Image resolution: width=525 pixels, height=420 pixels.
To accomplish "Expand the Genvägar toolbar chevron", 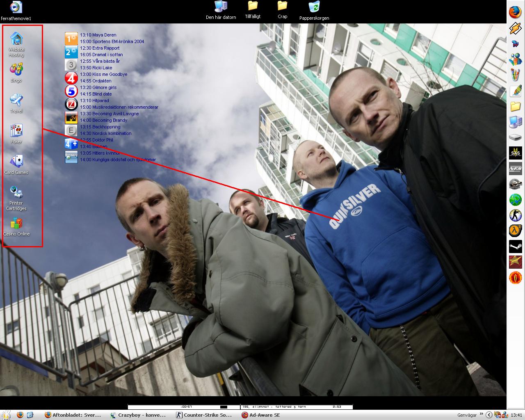I will coord(481,415).
